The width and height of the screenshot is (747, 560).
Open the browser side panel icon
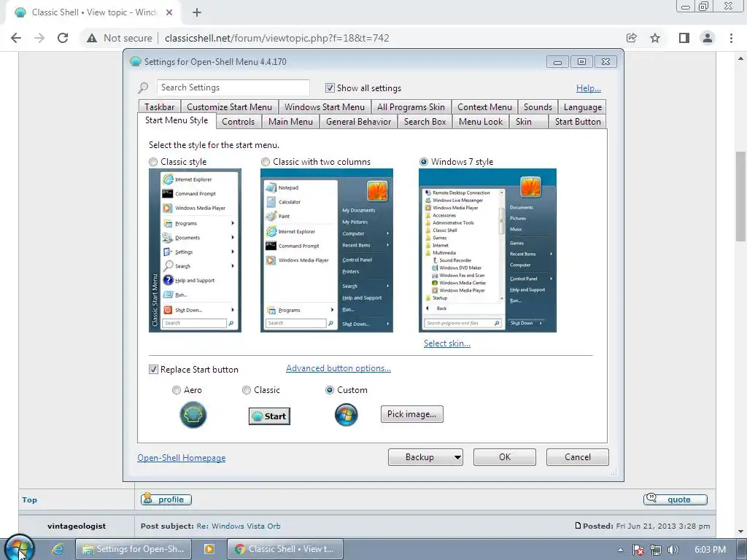pos(684,38)
